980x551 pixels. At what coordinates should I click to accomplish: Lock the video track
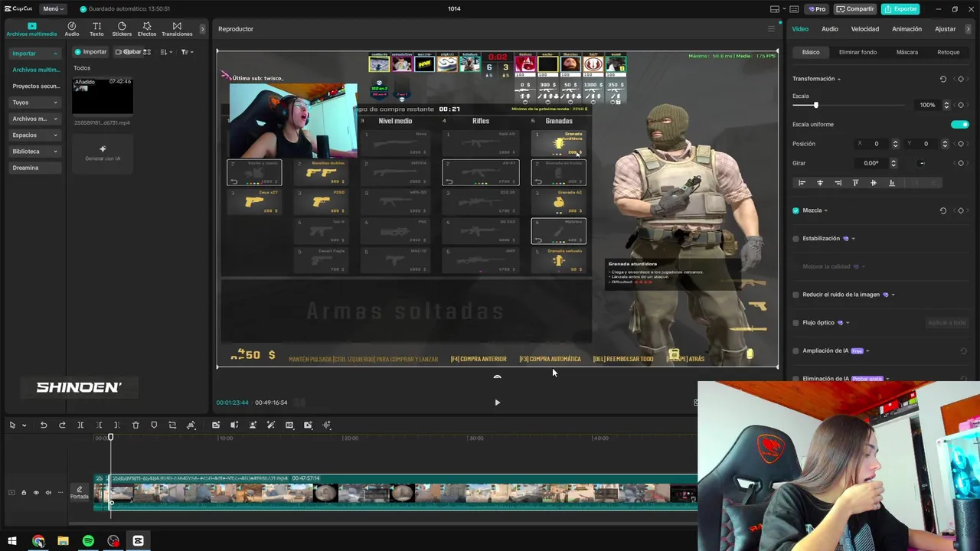24,492
